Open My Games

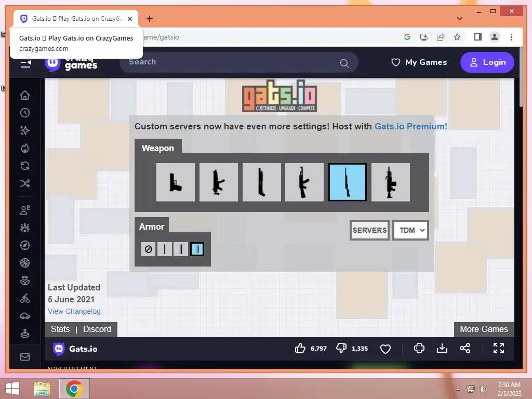coord(419,62)
